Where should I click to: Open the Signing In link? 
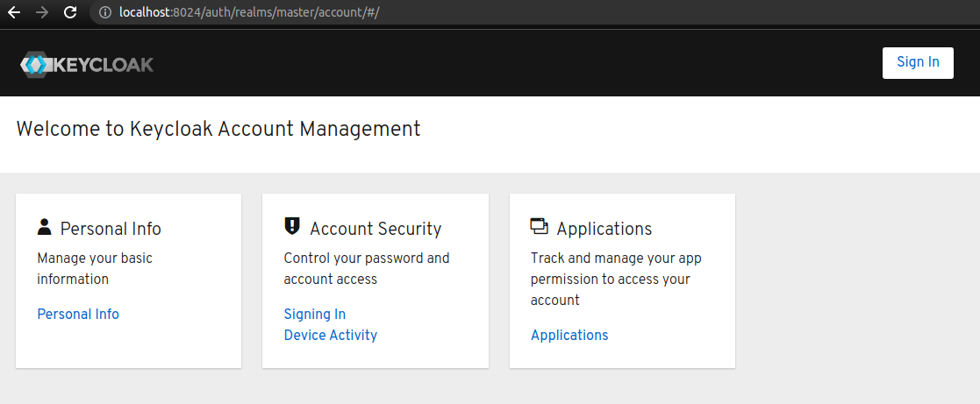coord(314,314)
